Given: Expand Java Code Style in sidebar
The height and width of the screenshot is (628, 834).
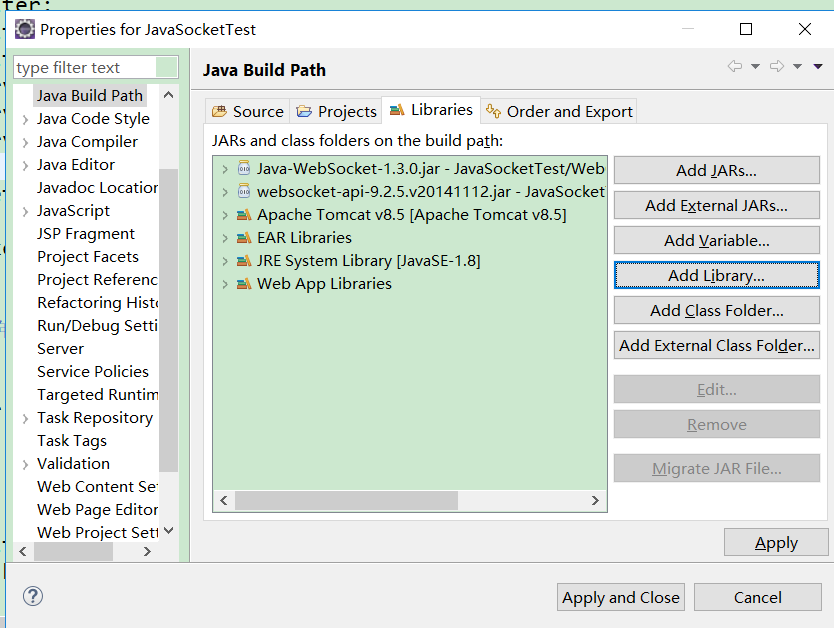Looking at the screenshot, I should 25,120.
